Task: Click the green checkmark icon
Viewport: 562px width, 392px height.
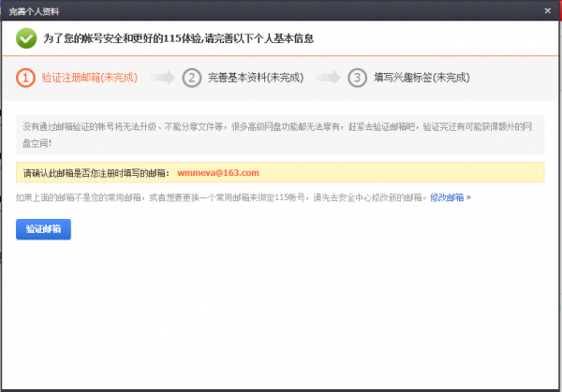Action: coord(26,38)
